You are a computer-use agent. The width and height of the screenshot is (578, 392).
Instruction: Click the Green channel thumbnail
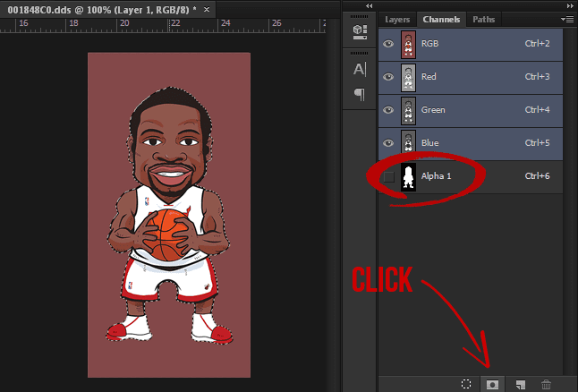pyautogui.click(x=408, y=111)
